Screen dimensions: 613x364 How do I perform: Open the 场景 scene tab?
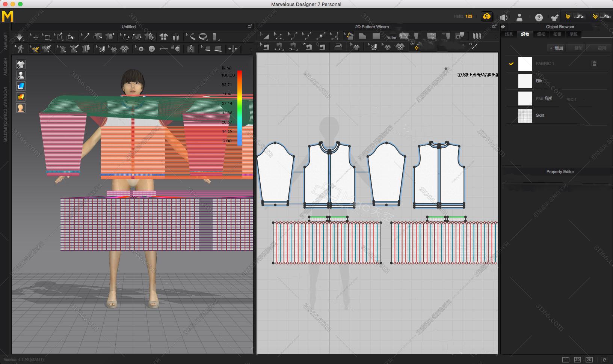pos(509,34)
